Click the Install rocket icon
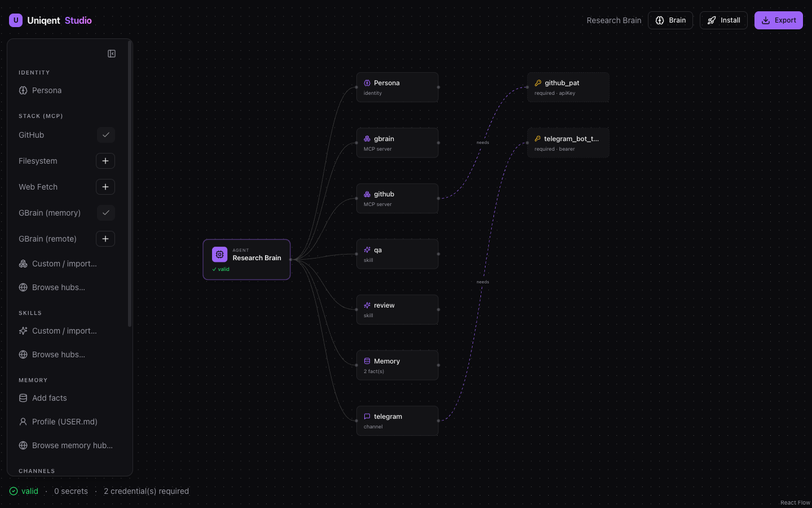Screen dimensions: 812x508 pyautogui.click(x=712, y=20)
